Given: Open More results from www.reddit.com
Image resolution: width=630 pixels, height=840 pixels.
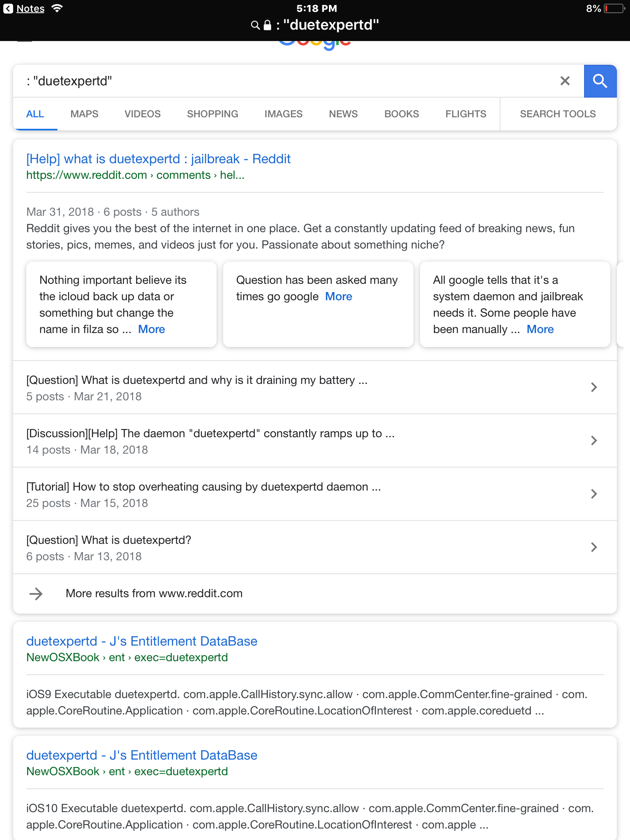Looking at the screenshot, I should [154, 593].
